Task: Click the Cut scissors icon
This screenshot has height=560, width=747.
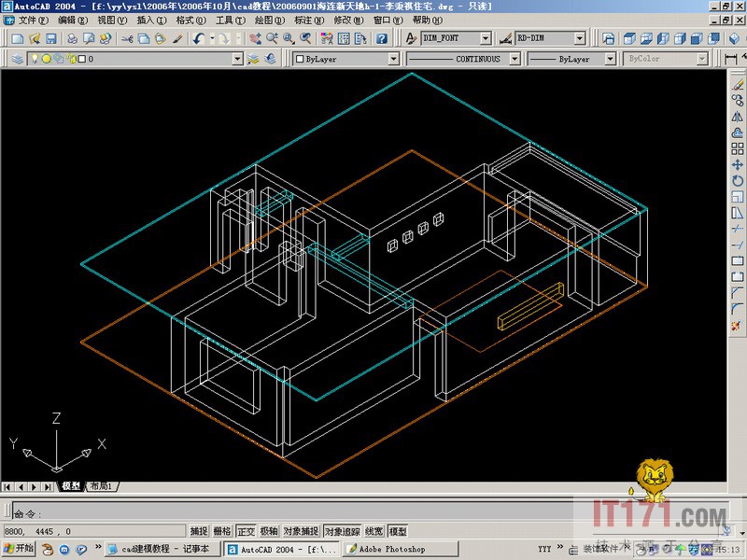Action: click(128, 39)
